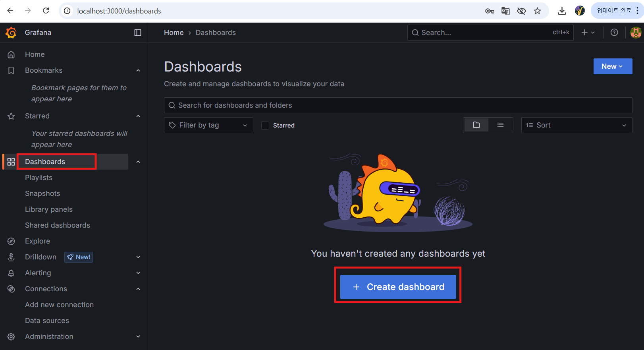Click the Home house icon in sidebar
This screenshot has height=350, width=644.
(x=11, y=54)
